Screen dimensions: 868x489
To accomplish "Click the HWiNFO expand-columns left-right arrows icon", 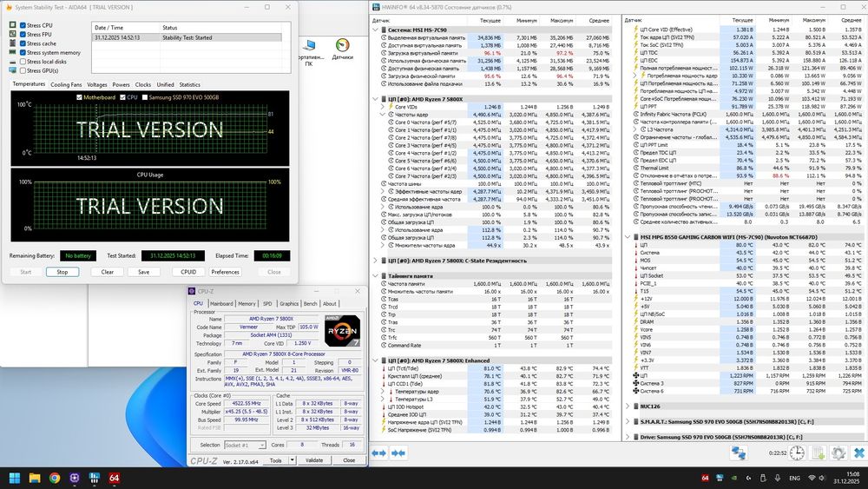I will 378,453.
